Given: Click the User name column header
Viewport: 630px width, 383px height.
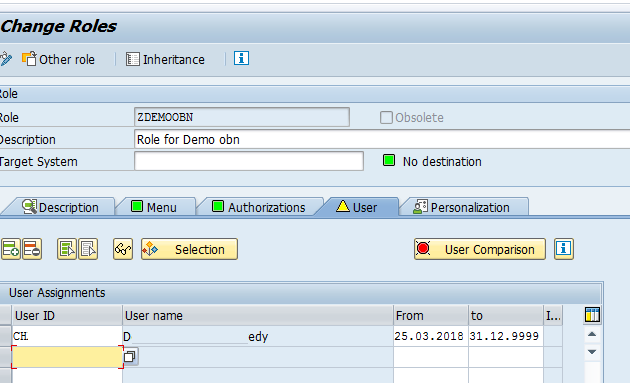Looking at the screenshot, I should pyautogui.click(x=258, y=316).
